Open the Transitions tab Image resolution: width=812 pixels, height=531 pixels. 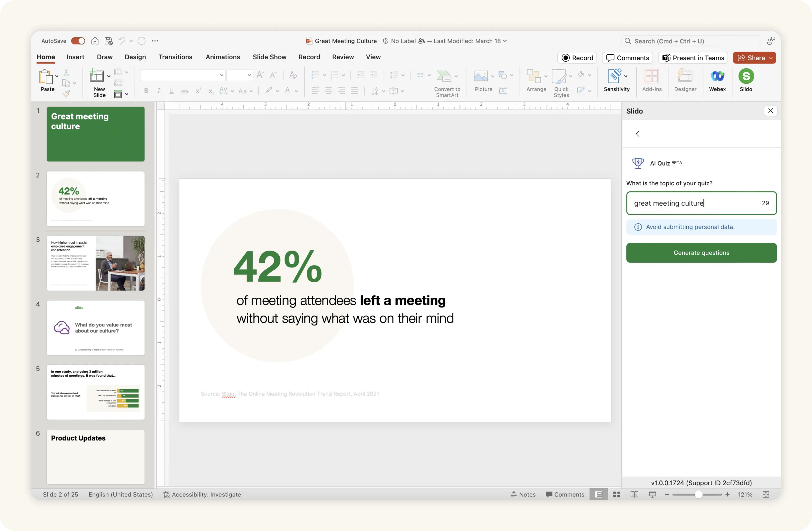[x=175, y=57]
